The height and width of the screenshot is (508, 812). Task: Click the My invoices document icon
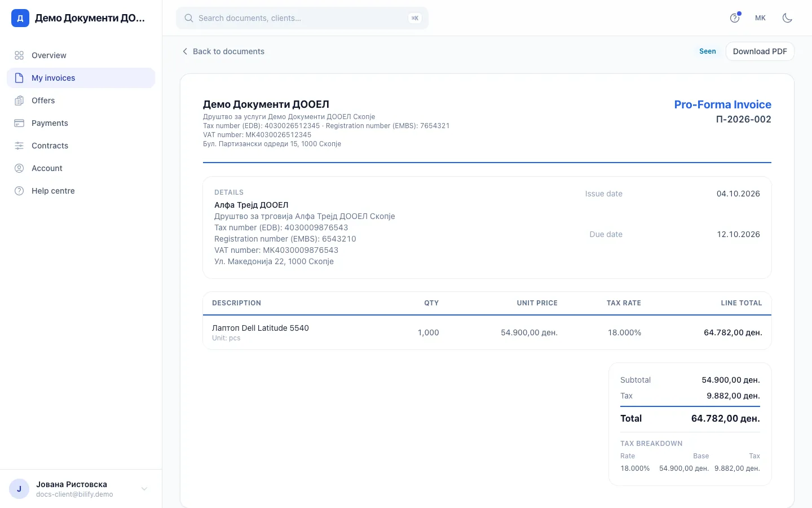(19, 78)
